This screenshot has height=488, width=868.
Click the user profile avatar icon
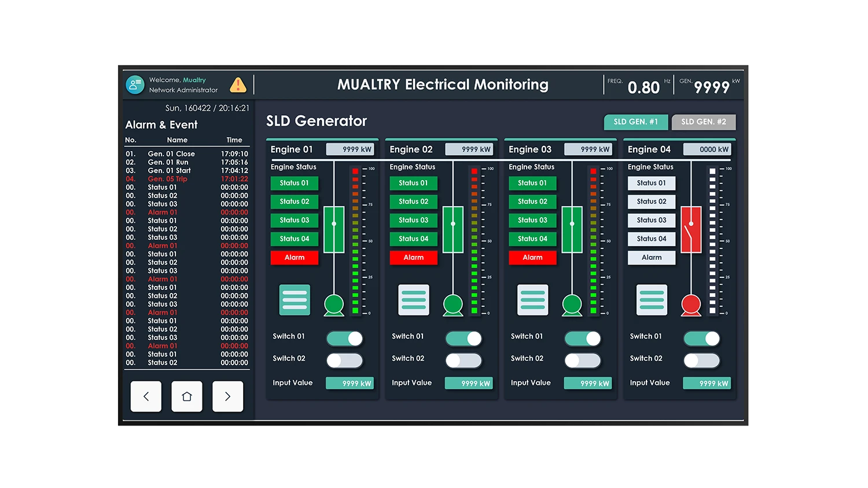pyautogui.click(x=135, y=85)
